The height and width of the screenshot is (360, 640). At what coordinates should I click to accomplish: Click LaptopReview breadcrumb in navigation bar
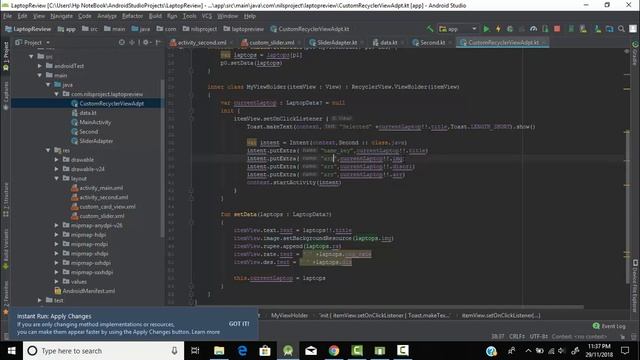click(x=28, y=29)
